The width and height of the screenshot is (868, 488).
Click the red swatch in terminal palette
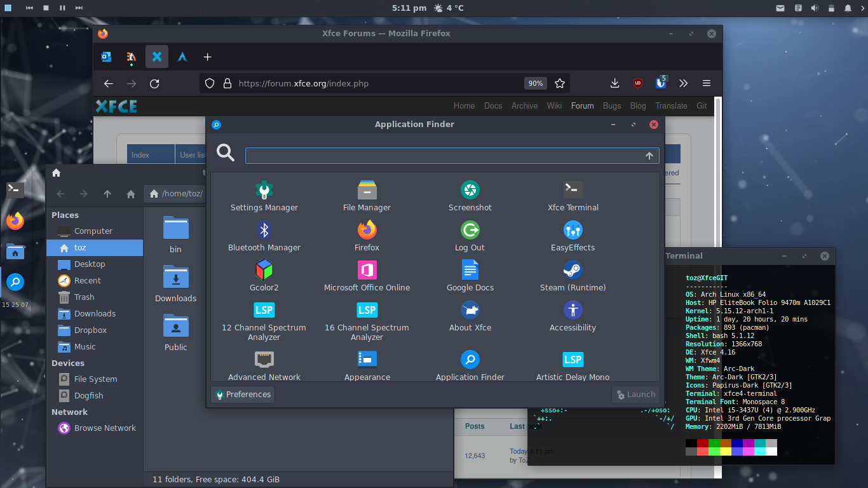703,443
